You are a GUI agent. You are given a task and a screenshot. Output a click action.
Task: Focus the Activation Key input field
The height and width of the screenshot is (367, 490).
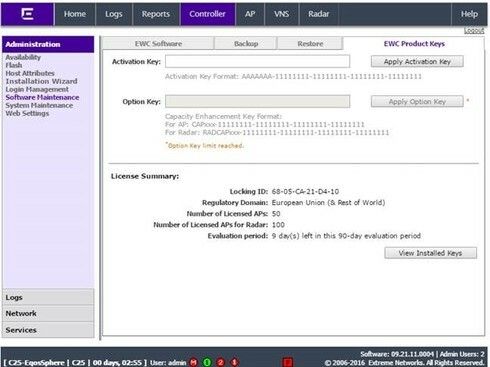click(257, 61)
